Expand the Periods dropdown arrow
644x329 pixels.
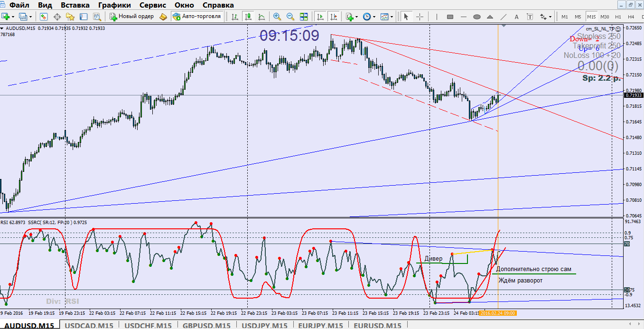click(x=374, y=17)
